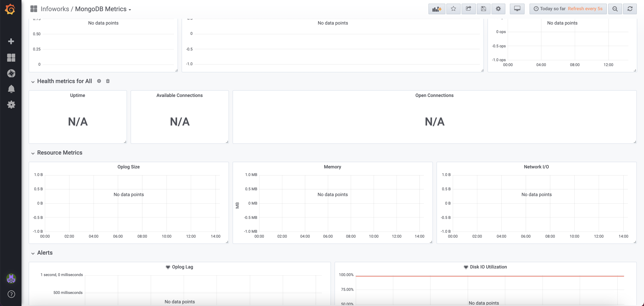644x306 pixels.
Task: Save the dashboard with disk icon
Action: point(483,9)
